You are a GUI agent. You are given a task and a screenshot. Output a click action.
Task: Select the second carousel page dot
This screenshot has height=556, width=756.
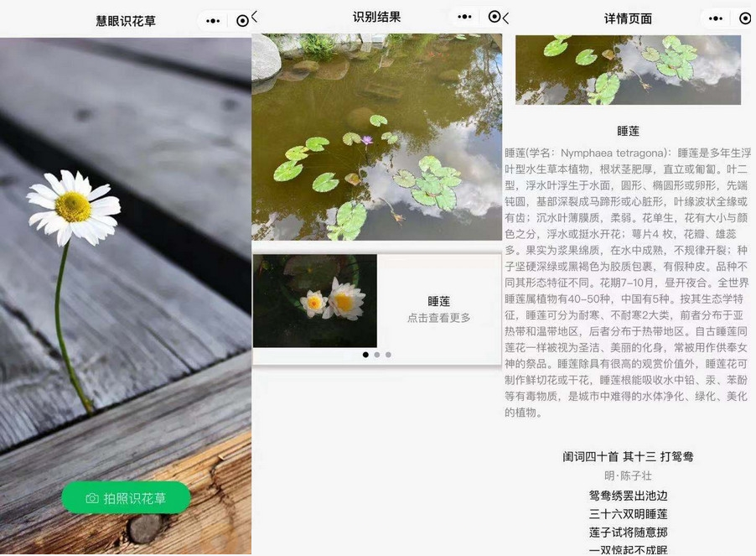[x=377, y=355]
